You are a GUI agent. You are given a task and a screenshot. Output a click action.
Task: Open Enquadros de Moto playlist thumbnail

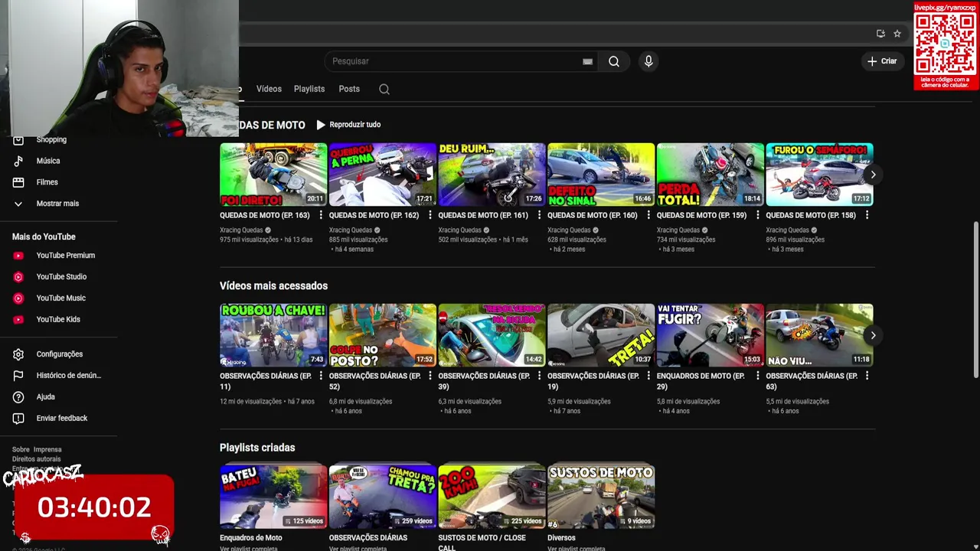point(273,497)
